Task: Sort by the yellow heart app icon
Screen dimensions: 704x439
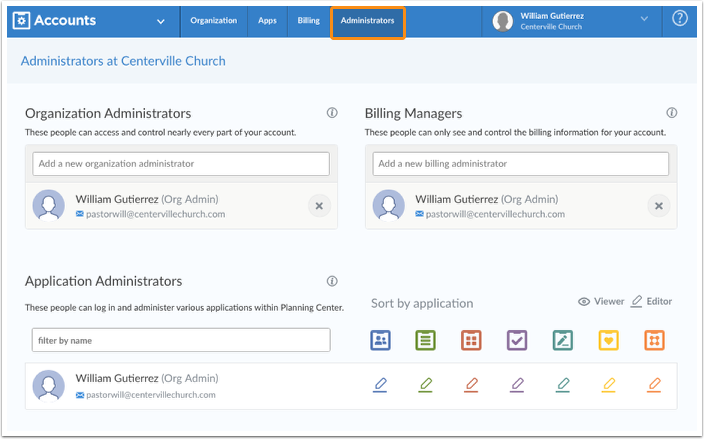Action: point(608,340)
